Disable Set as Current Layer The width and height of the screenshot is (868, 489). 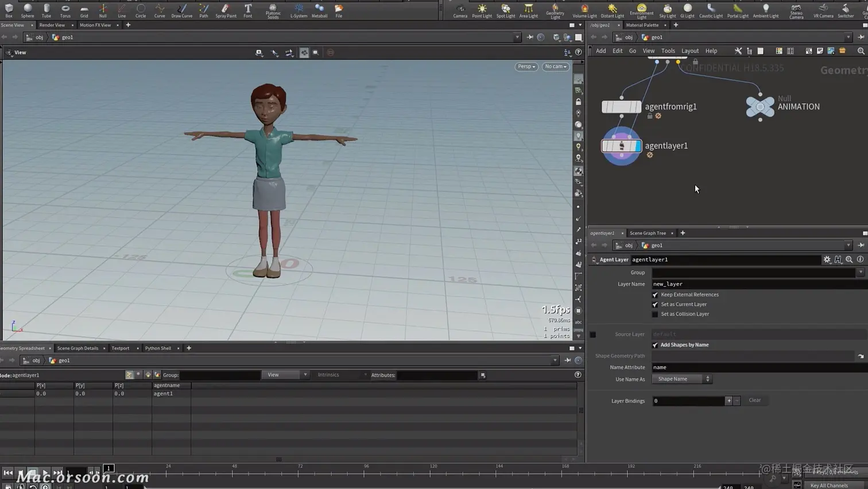[655, 305]
